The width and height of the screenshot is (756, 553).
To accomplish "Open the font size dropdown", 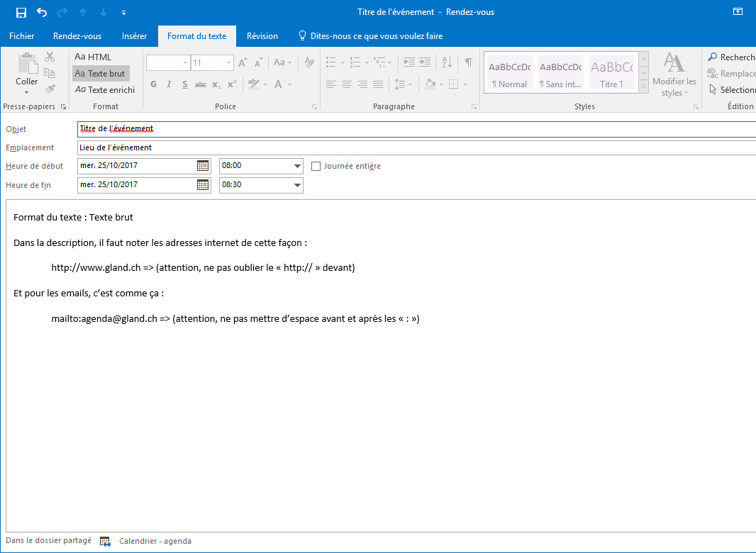I will coord(228,63).
